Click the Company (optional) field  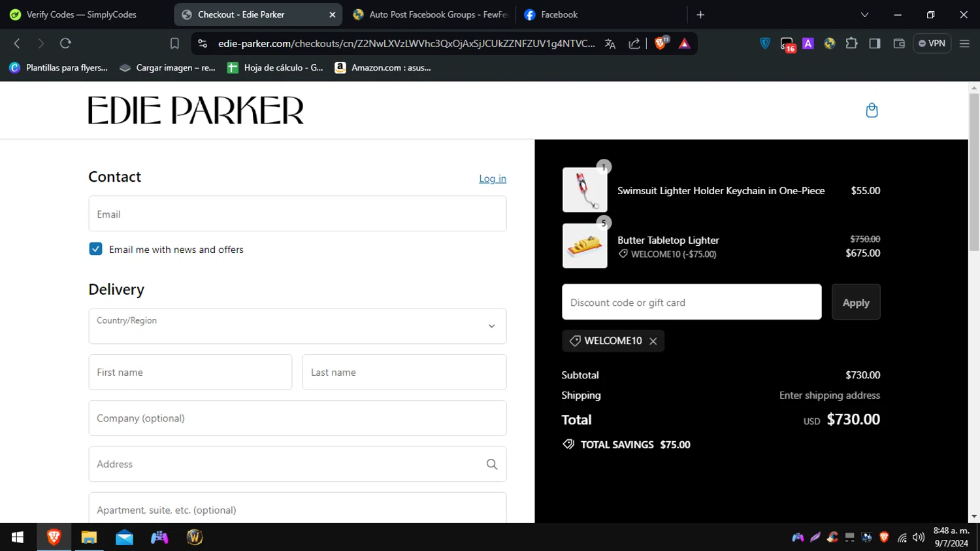click(297, 418)
